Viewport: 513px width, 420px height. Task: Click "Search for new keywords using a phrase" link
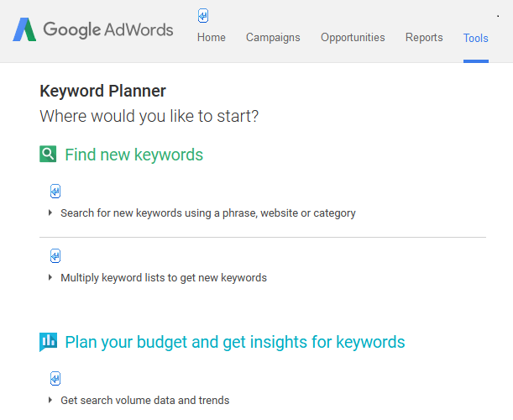[208, 213]
